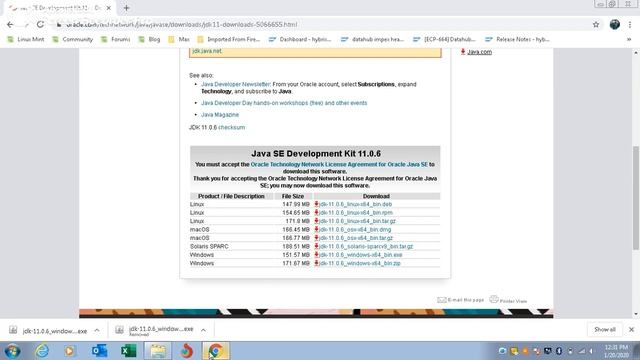640x360 pixels.
Task: Bookmark this page with the star icon
Action: (596, 24)
